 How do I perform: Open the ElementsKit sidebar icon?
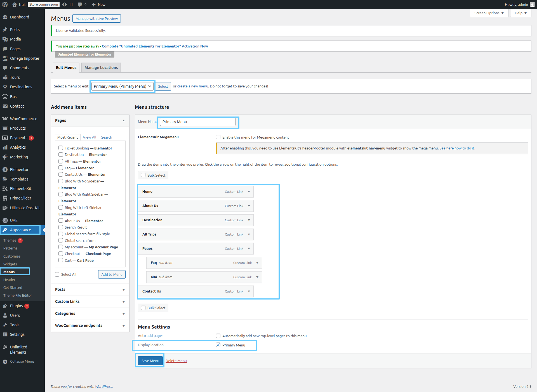coord(5,189)
